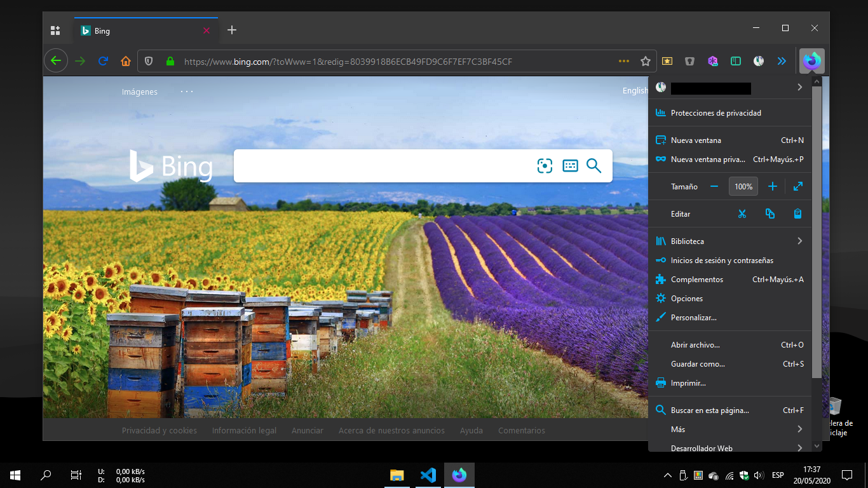Search by image using Bing visual search icon

pos(545,166)
